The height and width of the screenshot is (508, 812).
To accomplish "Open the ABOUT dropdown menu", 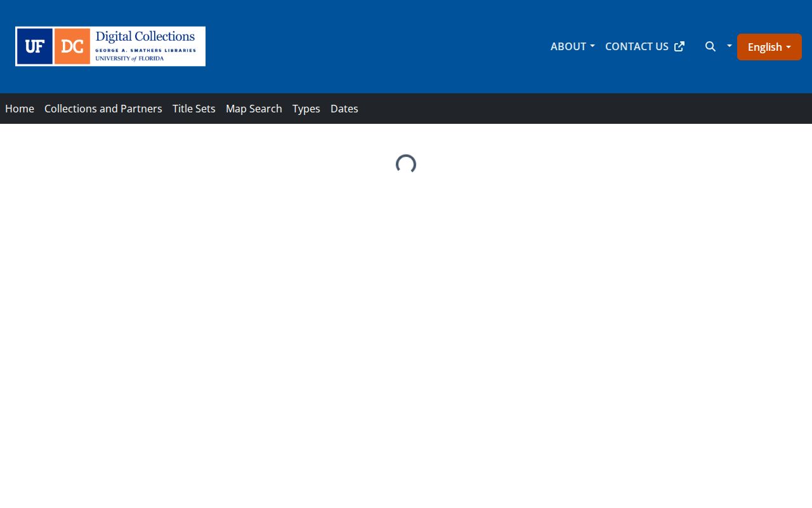I will 572,46.
